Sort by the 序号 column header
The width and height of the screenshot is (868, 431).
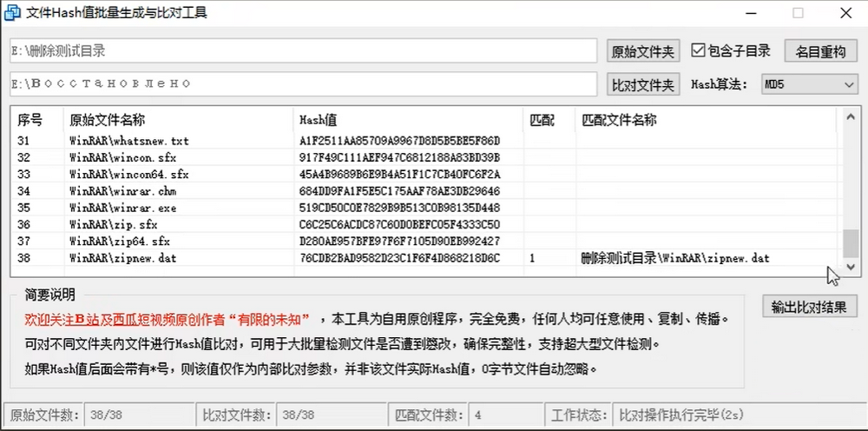(30, 120)
